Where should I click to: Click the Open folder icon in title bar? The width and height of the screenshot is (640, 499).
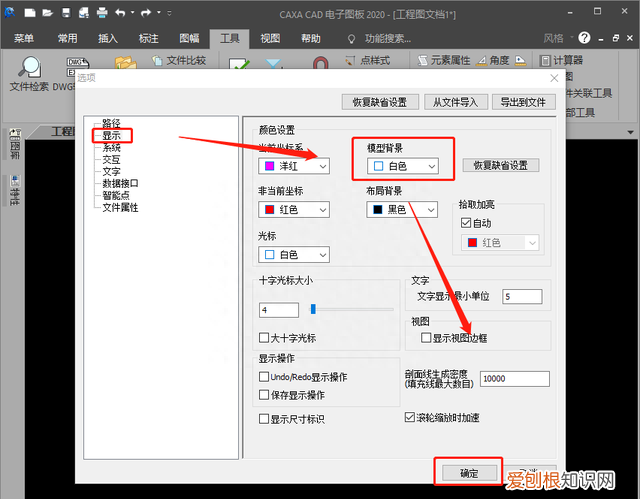point(48,13)
